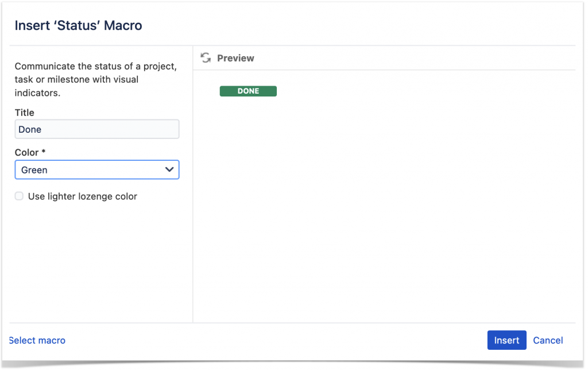
Task: Cancel the Status macro dialog
Action: 548,340
